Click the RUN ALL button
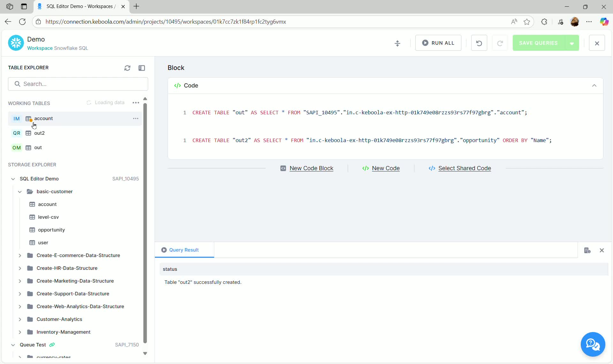 (438, 43)
